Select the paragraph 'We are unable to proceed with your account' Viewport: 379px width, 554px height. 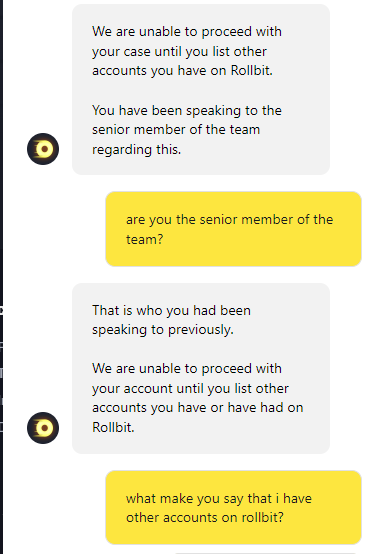(197, 398)
